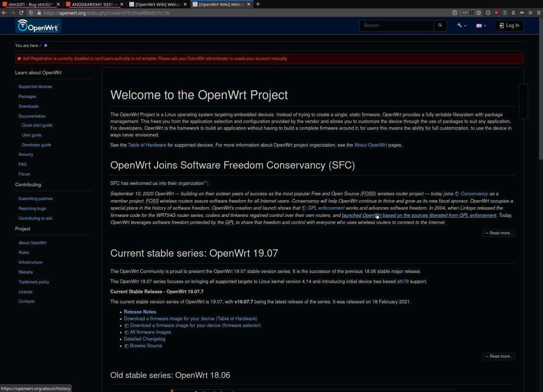Open Contributing to wiki link

point(36,218)
